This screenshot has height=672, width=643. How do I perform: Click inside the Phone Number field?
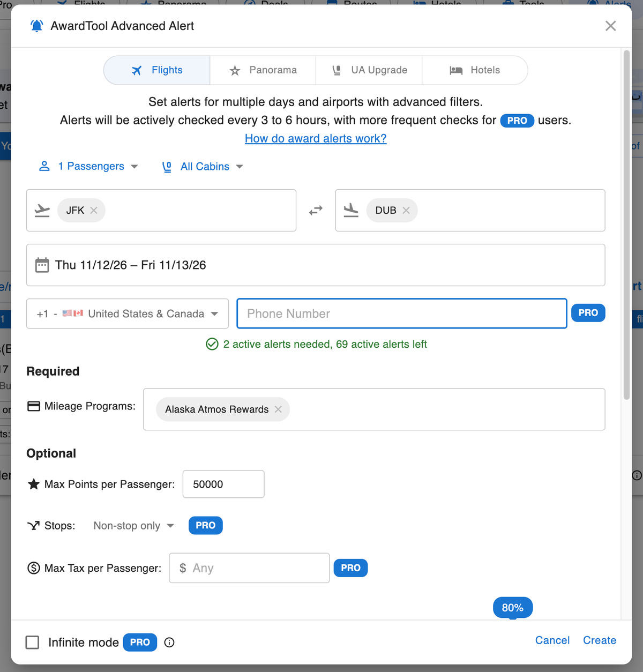tap(401, 313)
